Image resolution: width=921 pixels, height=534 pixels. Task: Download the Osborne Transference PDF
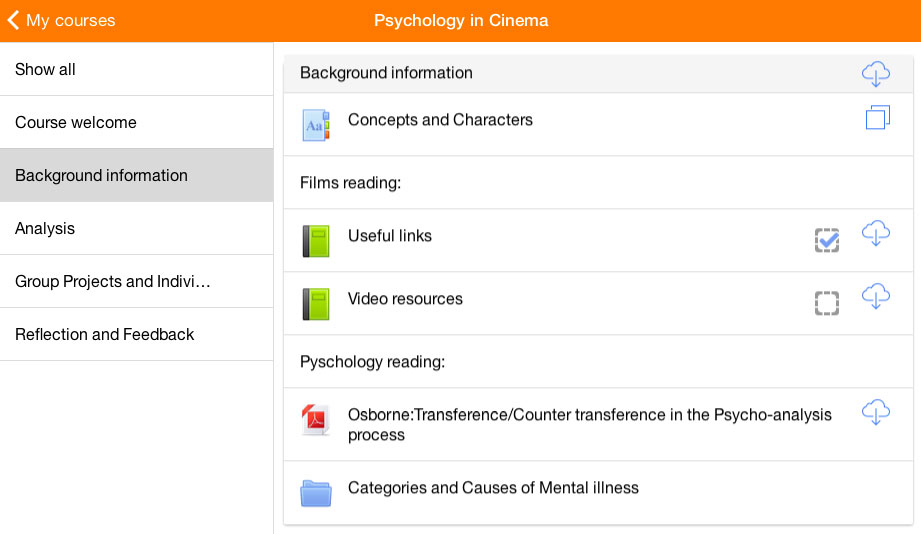[x=875, y=412]
